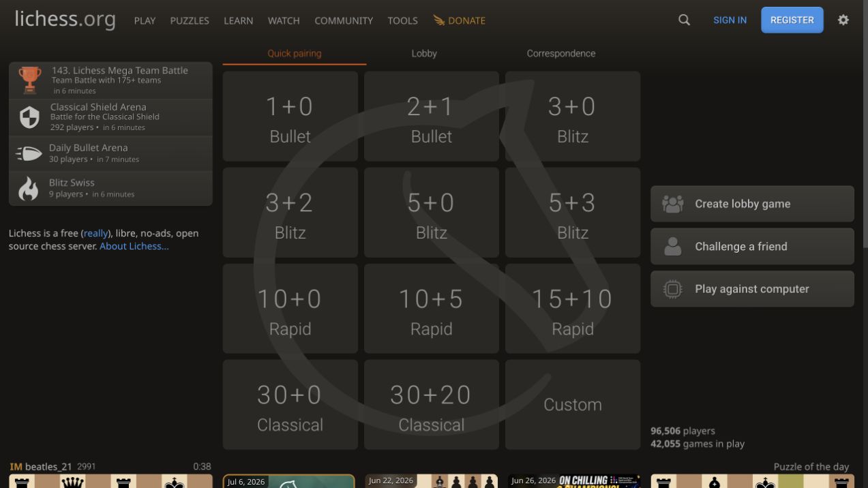The height and width of the screenshot is (488, 868).
Task: Click the 'really' link
Action: pyautogui.click(x=95, y=233)
